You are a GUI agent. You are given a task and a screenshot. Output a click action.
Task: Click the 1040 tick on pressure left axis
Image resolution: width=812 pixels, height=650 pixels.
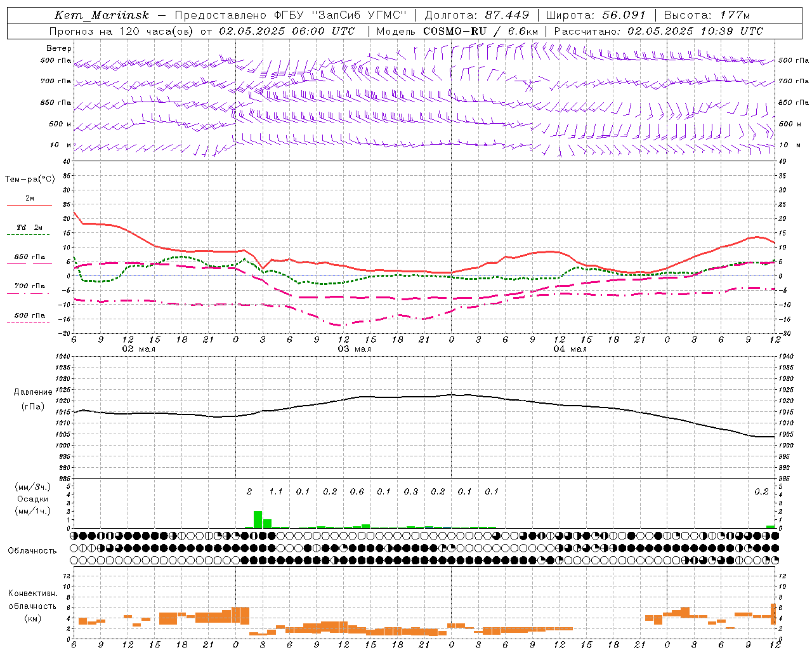pos(62,357)
